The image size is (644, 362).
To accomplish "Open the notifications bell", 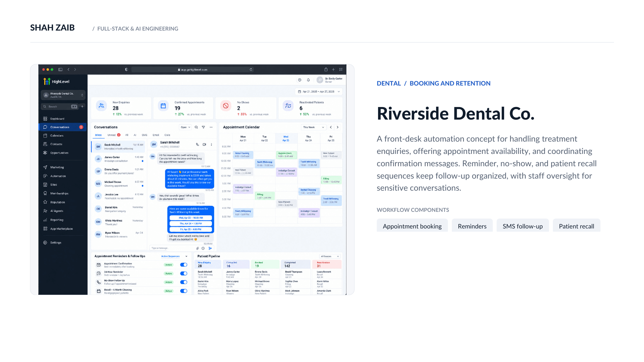I will coord(308,80).
